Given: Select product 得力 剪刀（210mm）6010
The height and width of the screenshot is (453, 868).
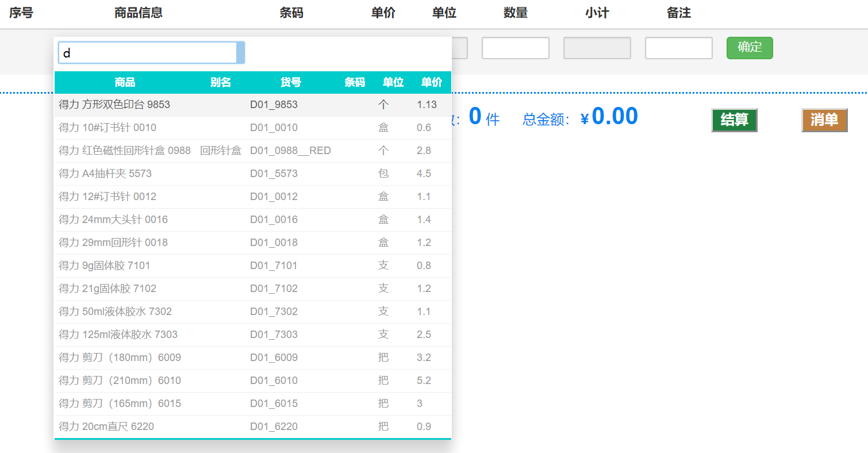Looking at the screenshot, I should (253, 381).
